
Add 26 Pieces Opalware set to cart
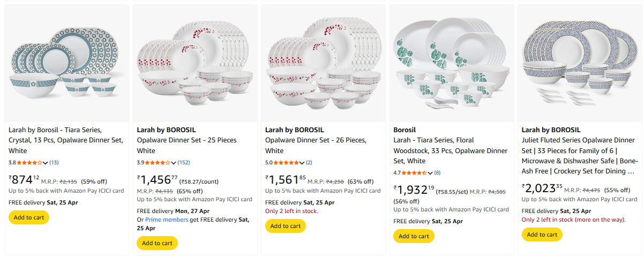(286, 226)
